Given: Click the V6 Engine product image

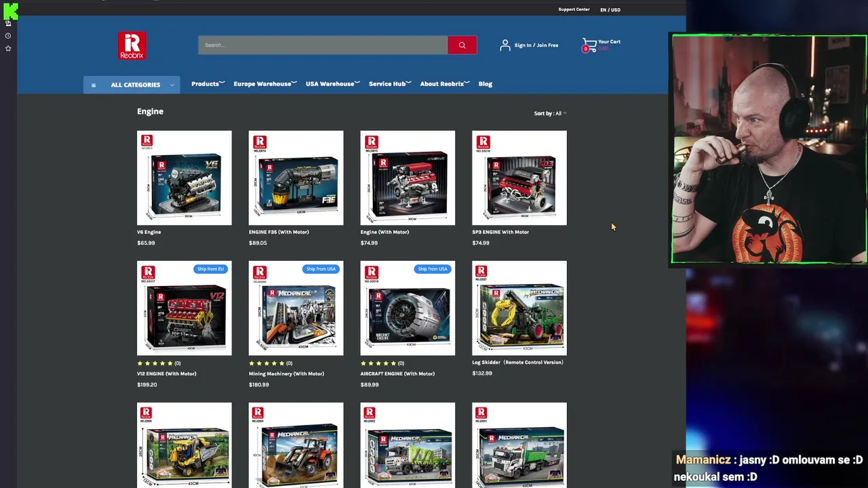Looking at the screenshot, I should click(184, 178).
